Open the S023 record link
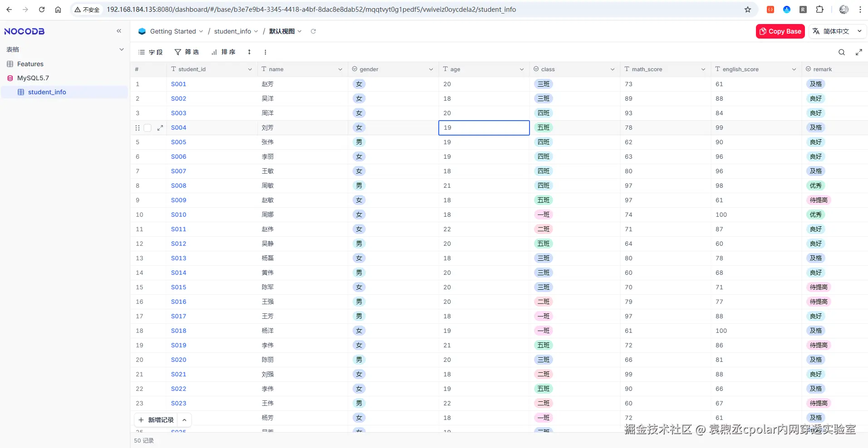The image size is (868, 448). pyautogui.click(x=179, y=403)
